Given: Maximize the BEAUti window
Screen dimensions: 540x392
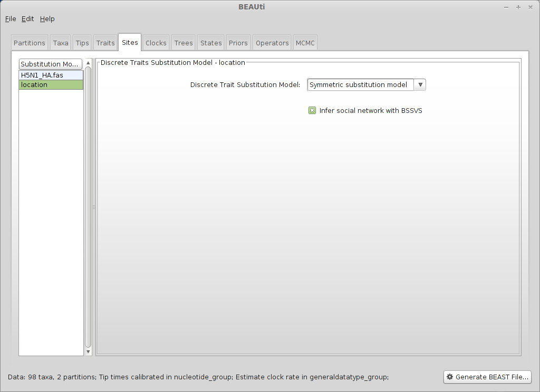Looking at the screenshot, I should [518, 7].
